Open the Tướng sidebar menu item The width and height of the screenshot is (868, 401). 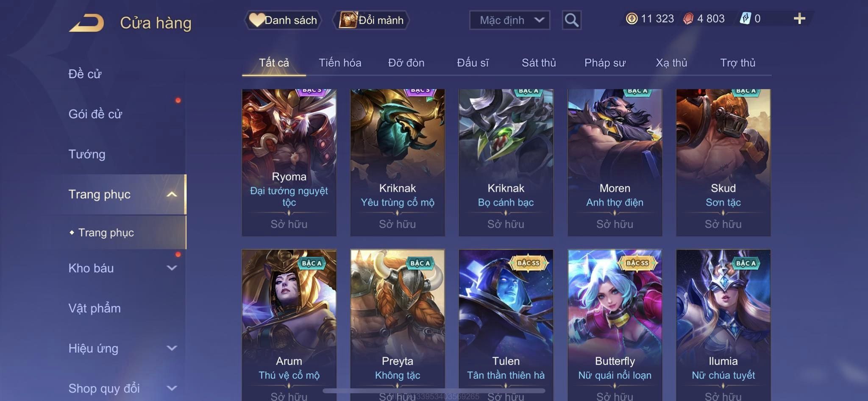point(87,154)
